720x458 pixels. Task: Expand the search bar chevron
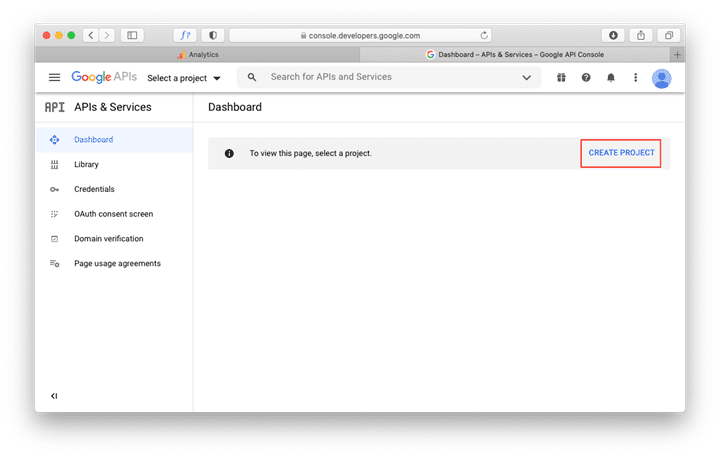point(526,77)
